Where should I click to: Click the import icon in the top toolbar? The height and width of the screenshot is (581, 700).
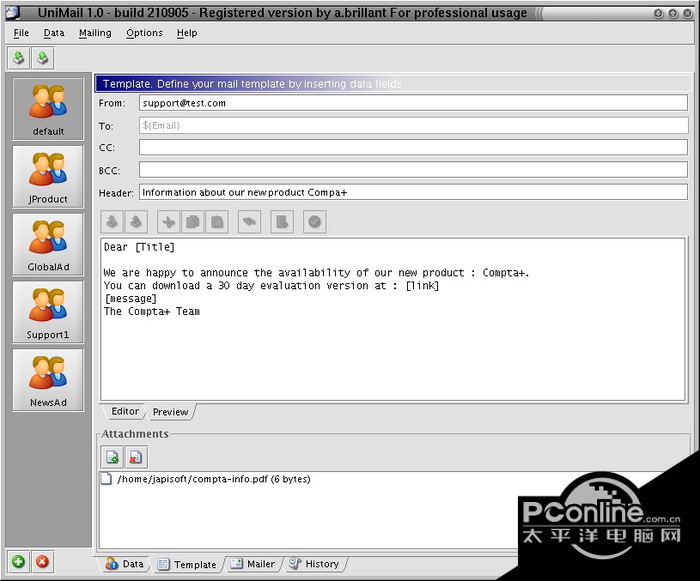coord(18,58)
